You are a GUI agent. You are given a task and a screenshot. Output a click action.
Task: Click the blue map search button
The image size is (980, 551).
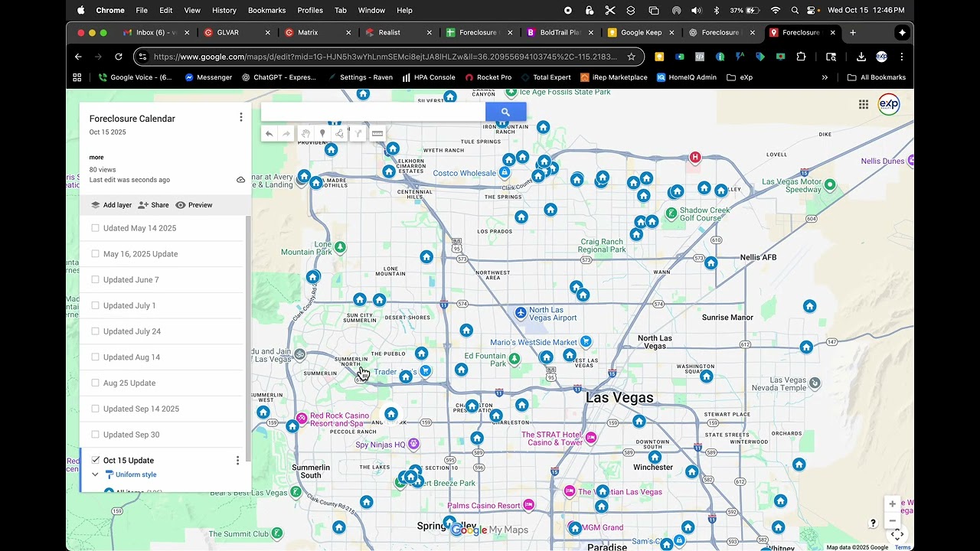pos(505,112)
